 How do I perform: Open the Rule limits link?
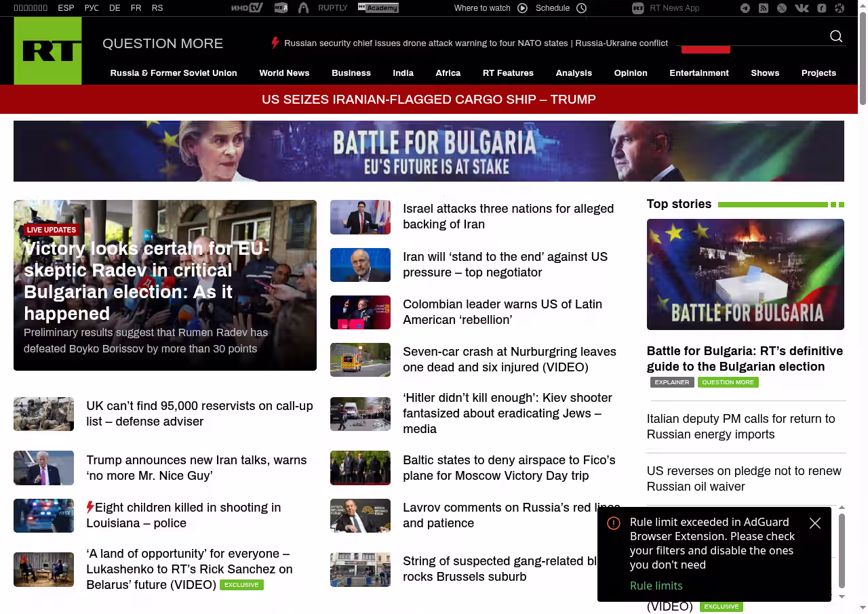(x=656, y=586)
